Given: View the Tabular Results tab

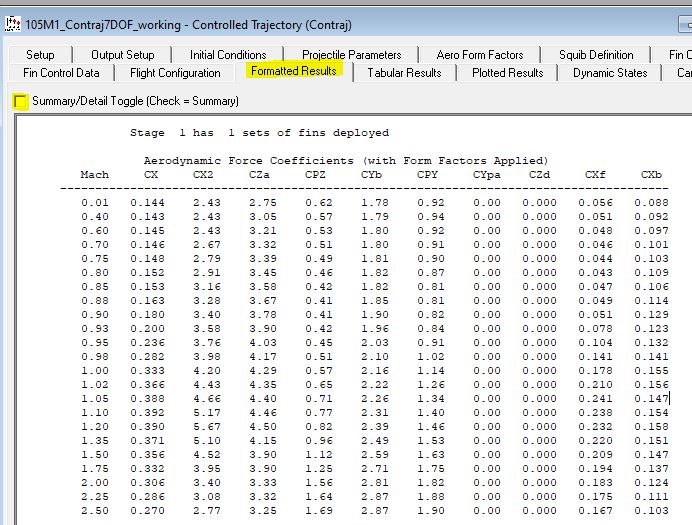Looking at the screenshot, I should coord(404,73).
